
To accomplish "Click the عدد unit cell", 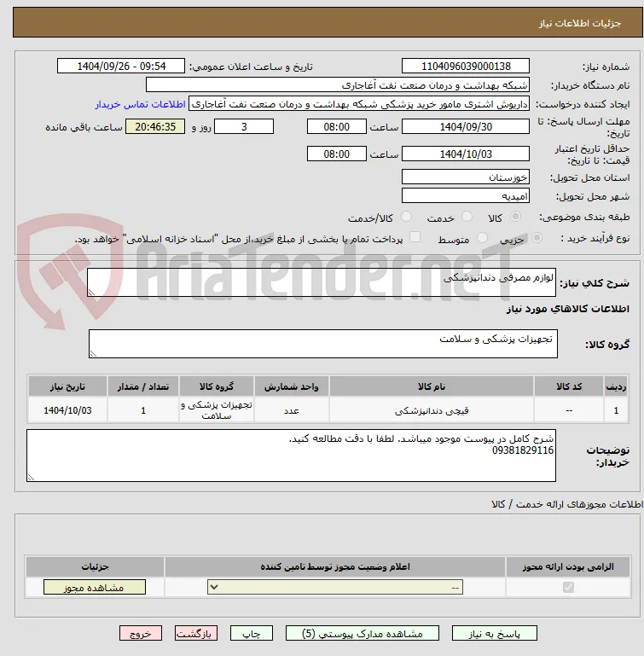I will point(291,410).
